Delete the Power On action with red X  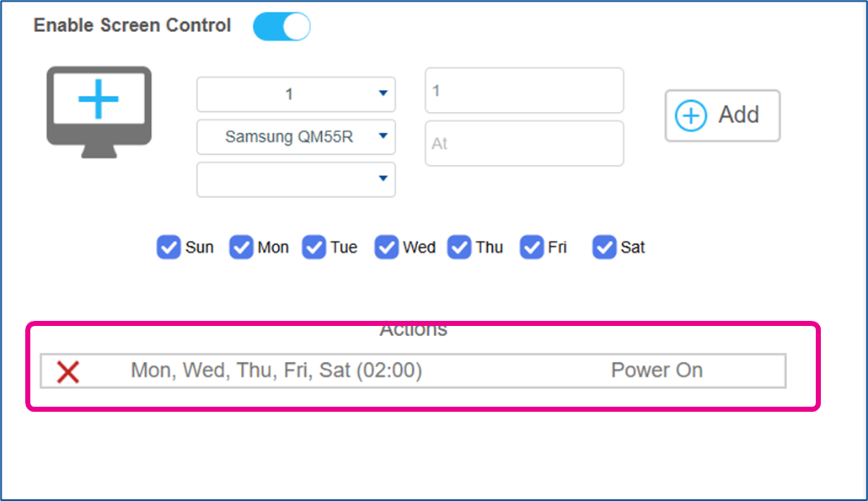pyautogui.click(x=68, y=372)
